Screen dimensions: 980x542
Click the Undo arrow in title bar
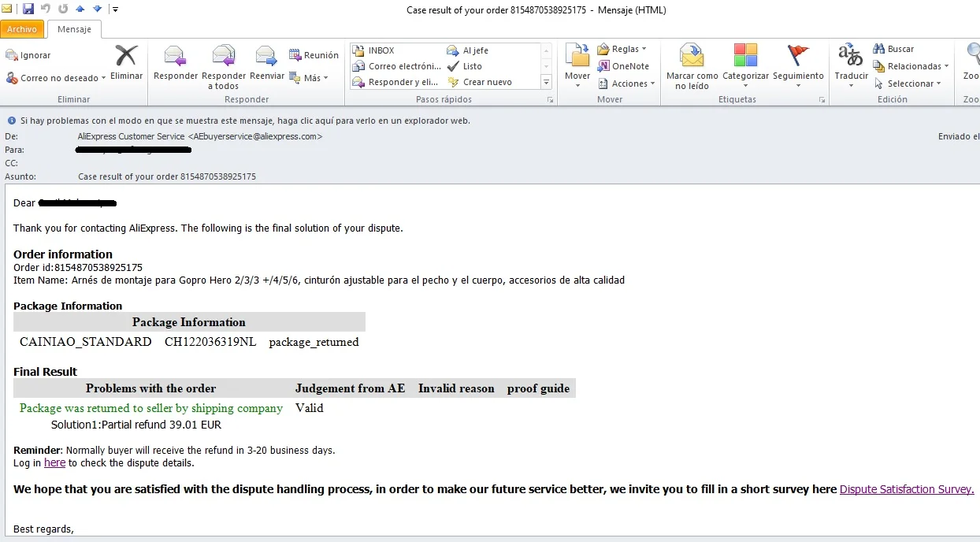[x=46, y=9]
